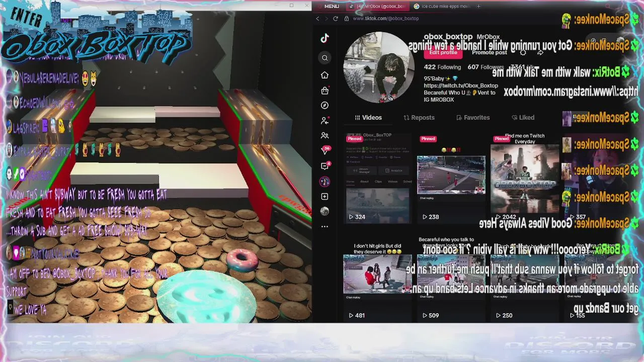Open the TikTok Shop bag icon
This screenshot has width=644, height=362.
pos(325,90)
